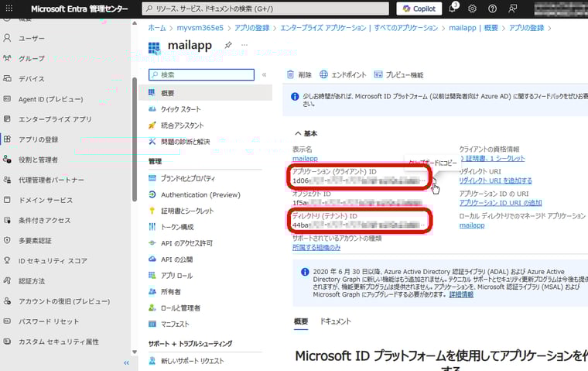The image size is (588, 371).
Task: Collapse the 基本 section chevron
Action: click(298, 133)
